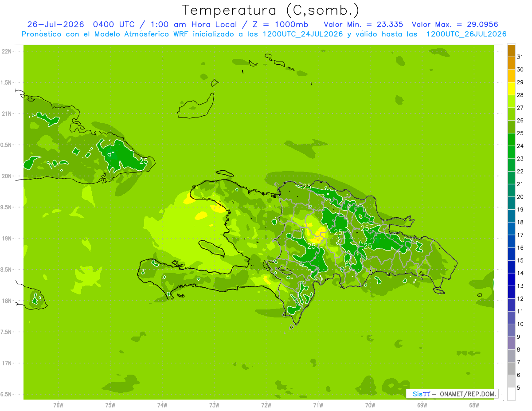
Task: Click the '71W' longitude label
Action: click(x=318, y=405)
